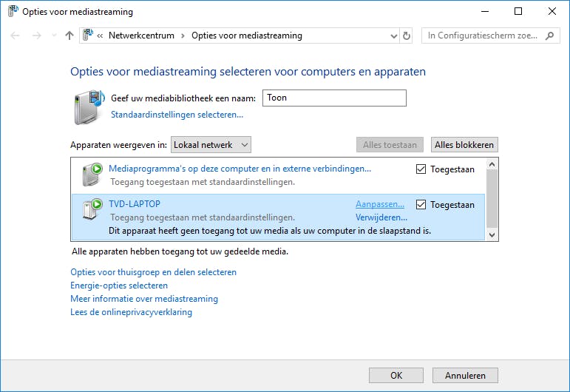Open the Aanpassen link for TVD-LAPTOP
This screenshot has height=392, width=570.
[380, 204]
